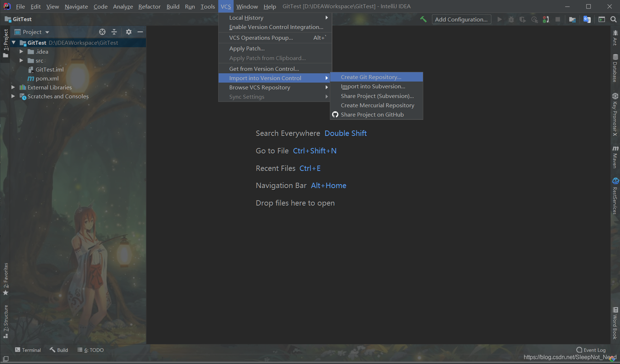620x364 pixels.
Task: Open the Key Promoter X tool window
Action: [615, 114]
